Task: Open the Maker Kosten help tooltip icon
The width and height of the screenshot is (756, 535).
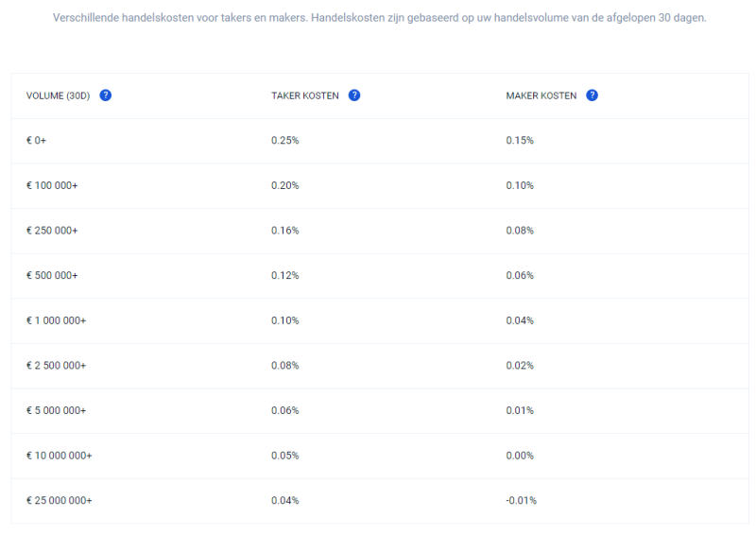Action: [x=592, y=95]
